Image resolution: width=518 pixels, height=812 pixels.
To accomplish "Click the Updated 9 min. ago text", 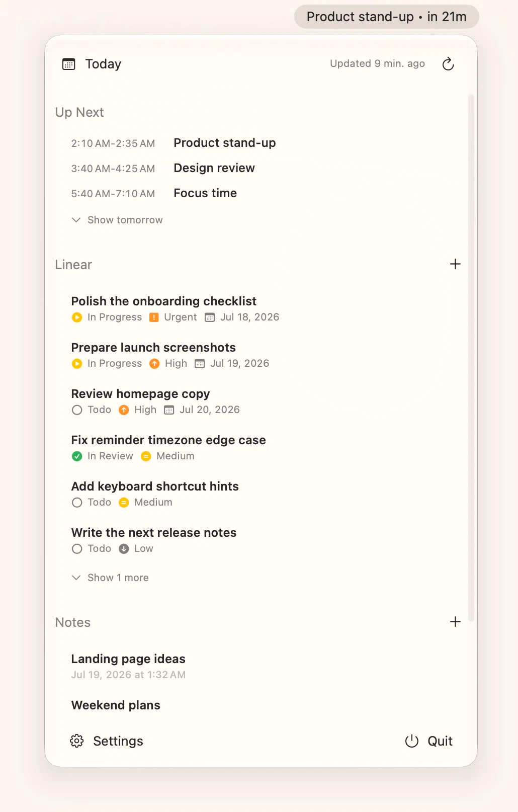I will click(x=378, y=63).
